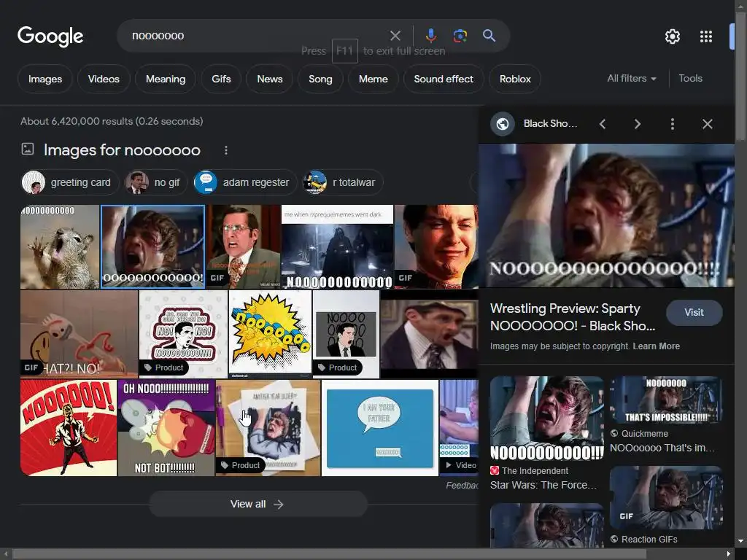The width and height of the screenshot is (747, 560).
Task: Choose the r totalwar suggestion chip
Action: click(343, 182)
